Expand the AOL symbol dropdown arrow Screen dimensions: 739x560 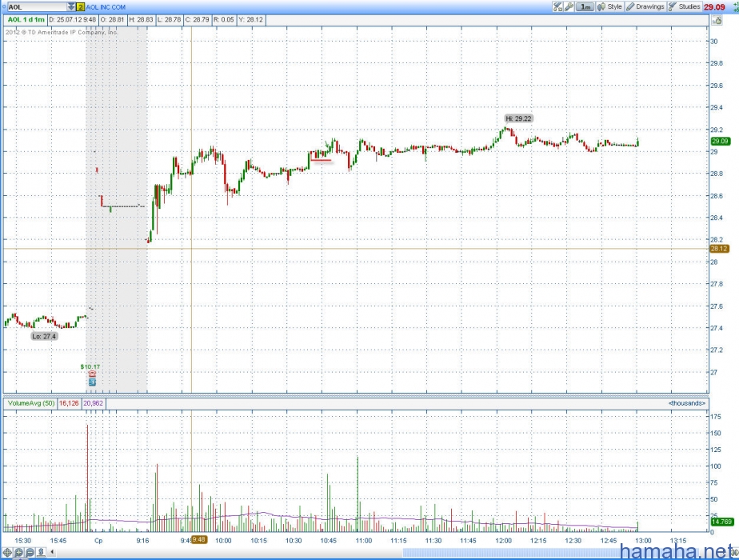pos(71,6)
